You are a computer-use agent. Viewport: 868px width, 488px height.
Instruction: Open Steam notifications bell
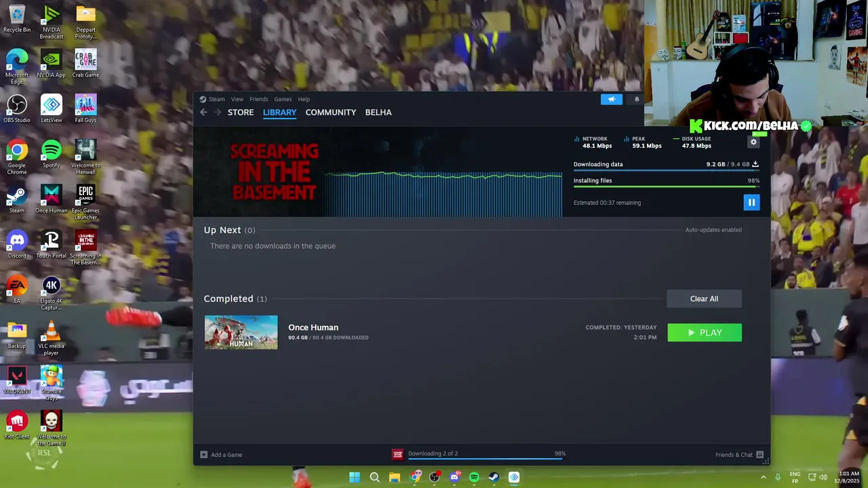tap(637, 99)
